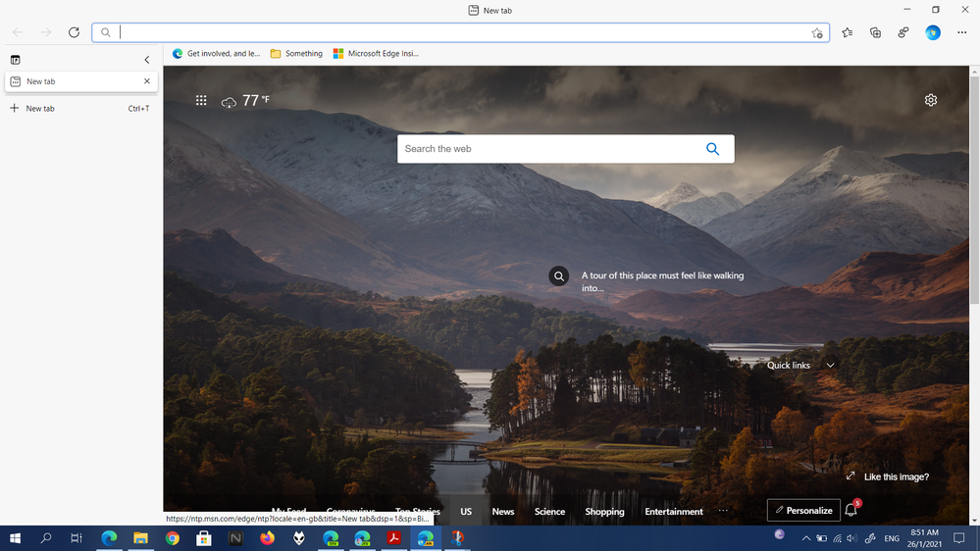
Task: Open the Windows Start menu
Action: click(15, 538)
